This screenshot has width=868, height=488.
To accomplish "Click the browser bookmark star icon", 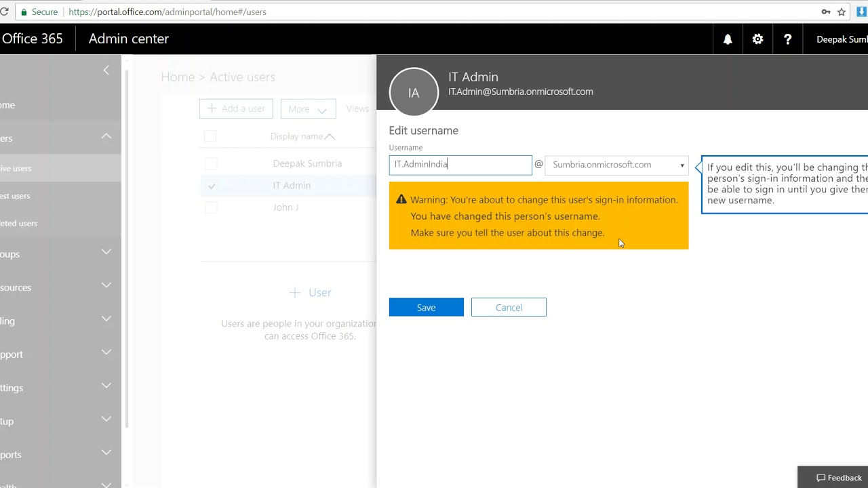I will 842,12.
